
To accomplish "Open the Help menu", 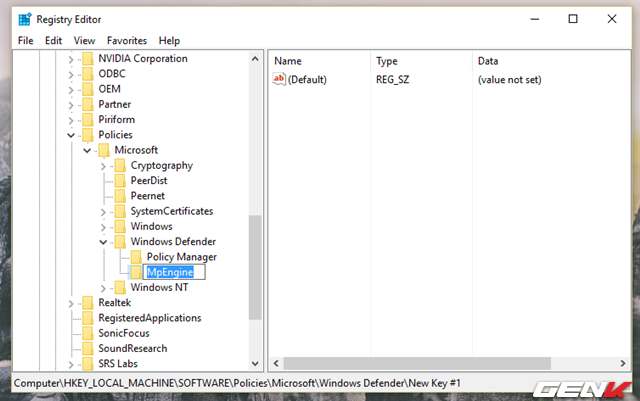I will [x=169, y=41].
